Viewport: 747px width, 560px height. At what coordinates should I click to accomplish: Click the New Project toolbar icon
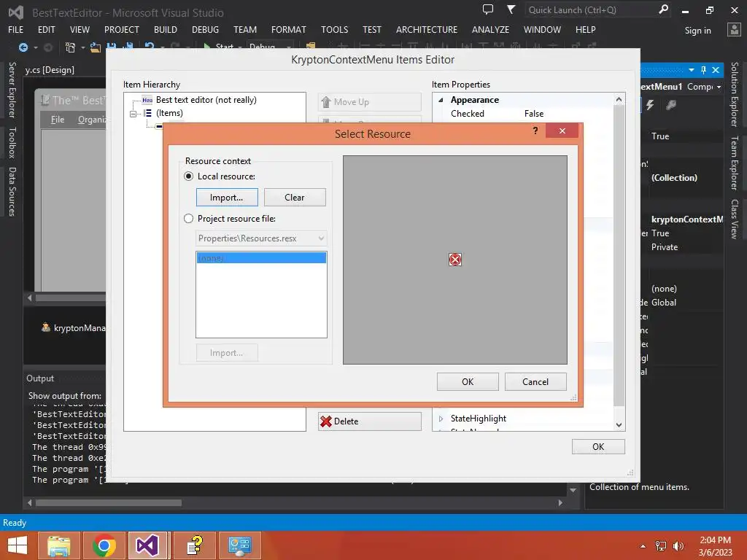click(71, 47)
